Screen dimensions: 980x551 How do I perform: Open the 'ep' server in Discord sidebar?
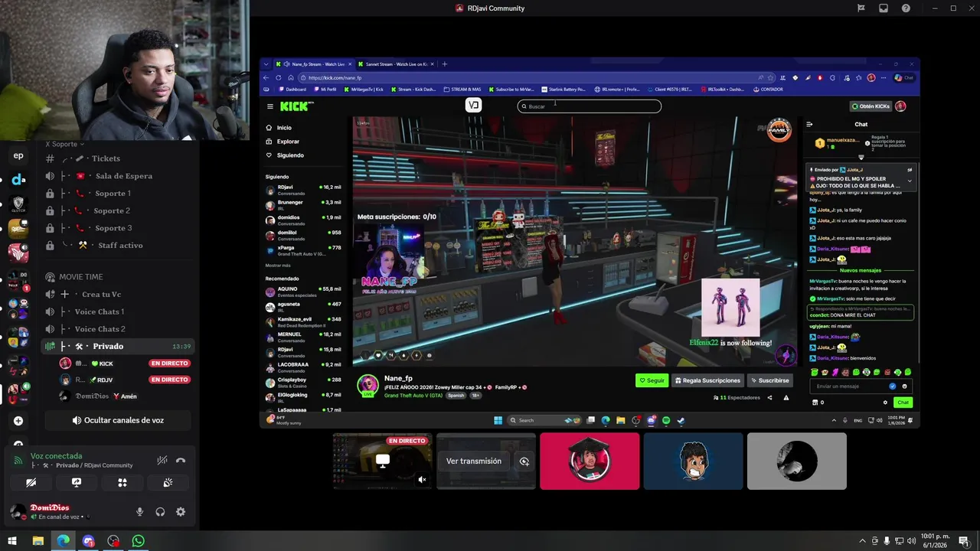click(x=18, y=155)
